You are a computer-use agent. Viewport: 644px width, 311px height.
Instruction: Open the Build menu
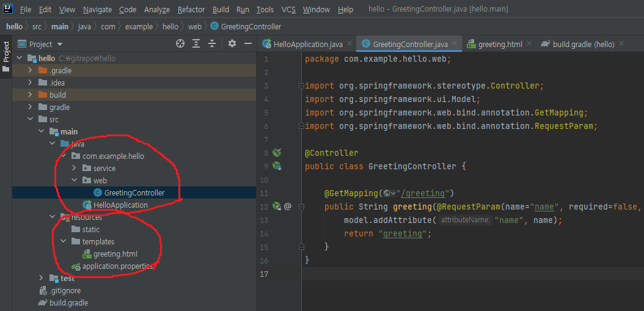[x=221, y=9]
